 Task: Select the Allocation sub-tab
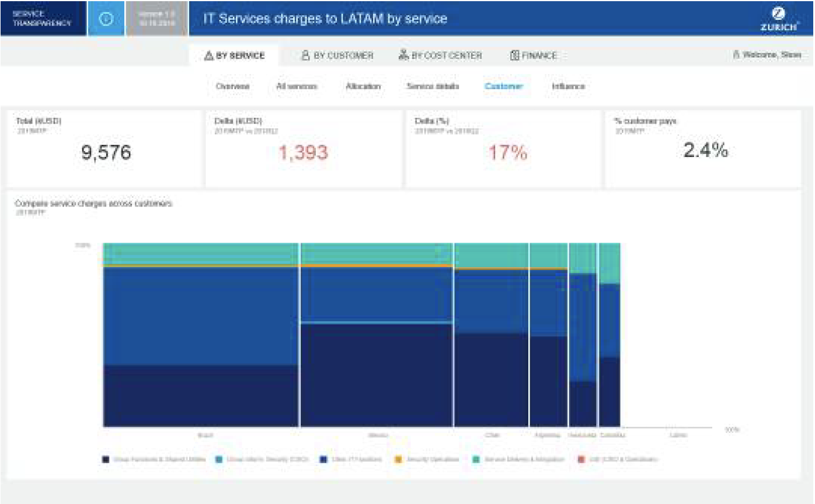pyautogui.click(x=363, y=86)
